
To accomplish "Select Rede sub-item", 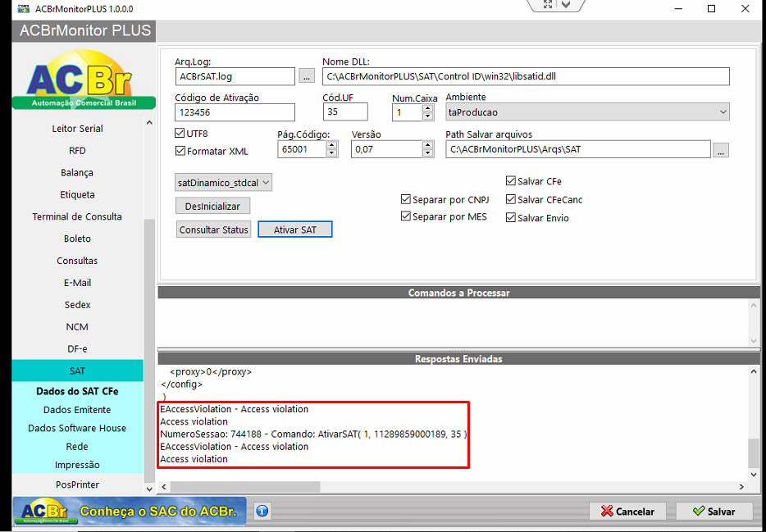I will pos(77,446).
